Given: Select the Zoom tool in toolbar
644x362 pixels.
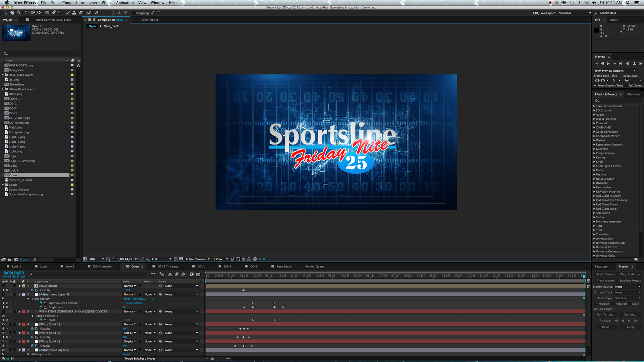Looking at the screenshot, I should 19,13.
